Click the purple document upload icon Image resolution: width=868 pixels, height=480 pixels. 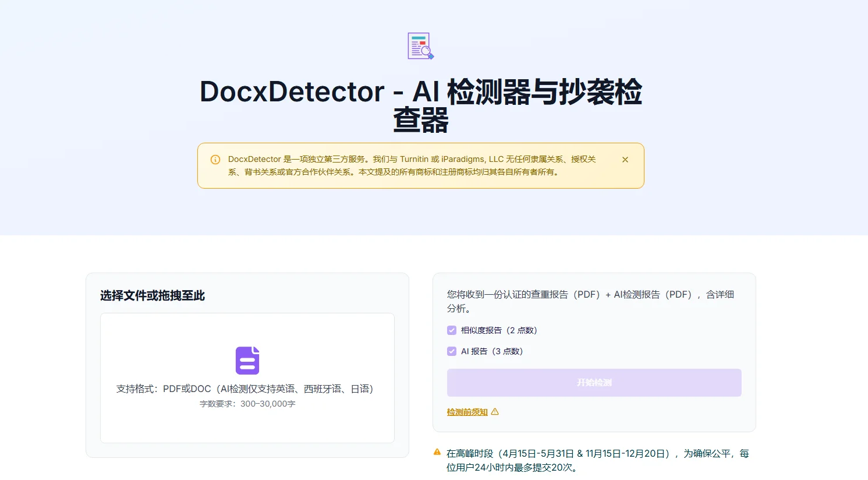(247, 361)
